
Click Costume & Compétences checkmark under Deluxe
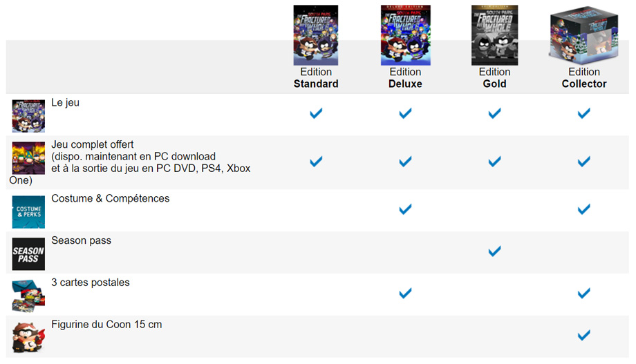405,209
